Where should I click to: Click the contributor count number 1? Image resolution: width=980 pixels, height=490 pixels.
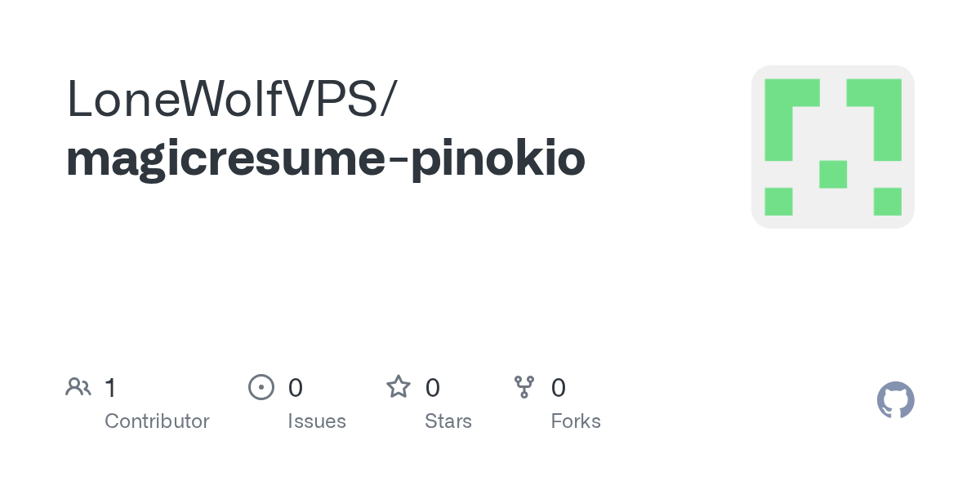point(110,388)
